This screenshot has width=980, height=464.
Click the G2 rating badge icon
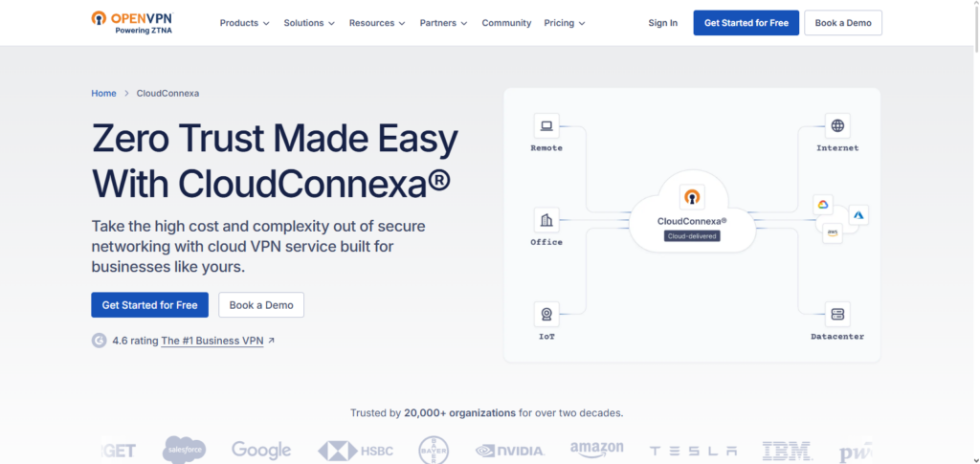click(99, 341)
